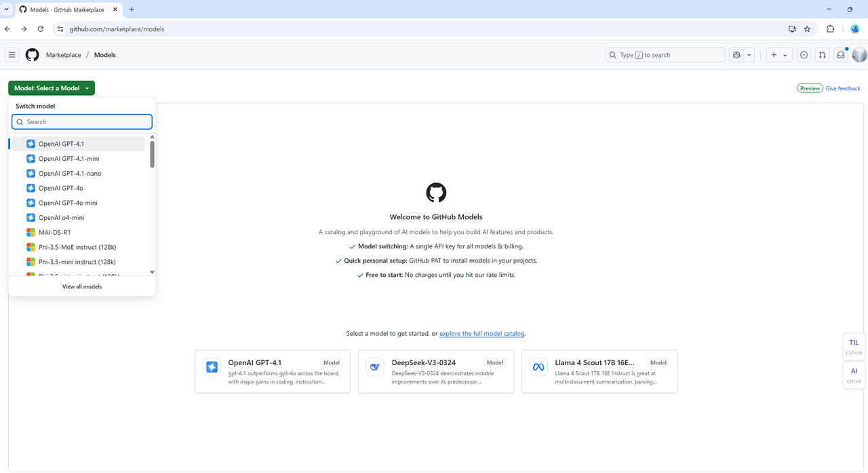Open the Marketplace breadcrumb link
Screen dimensions: 868x473
(x=63, y=54)
